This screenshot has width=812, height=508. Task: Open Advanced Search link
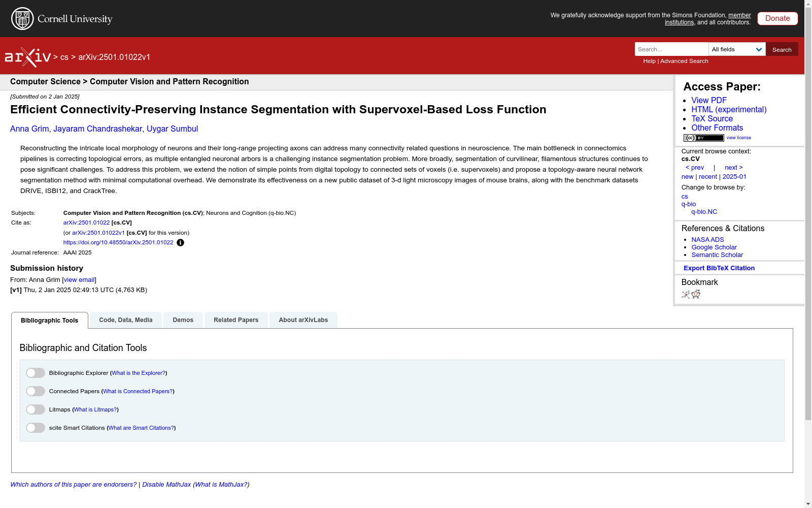684,61
